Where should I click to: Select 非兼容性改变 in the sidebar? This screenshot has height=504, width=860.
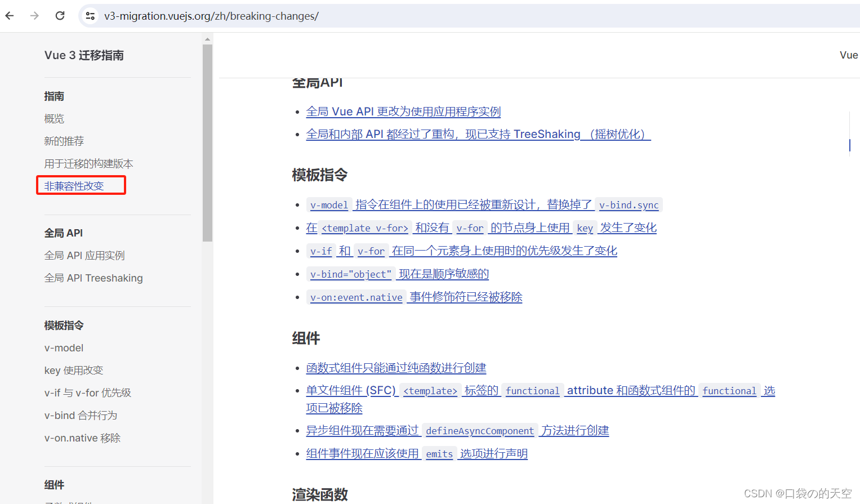74,186
